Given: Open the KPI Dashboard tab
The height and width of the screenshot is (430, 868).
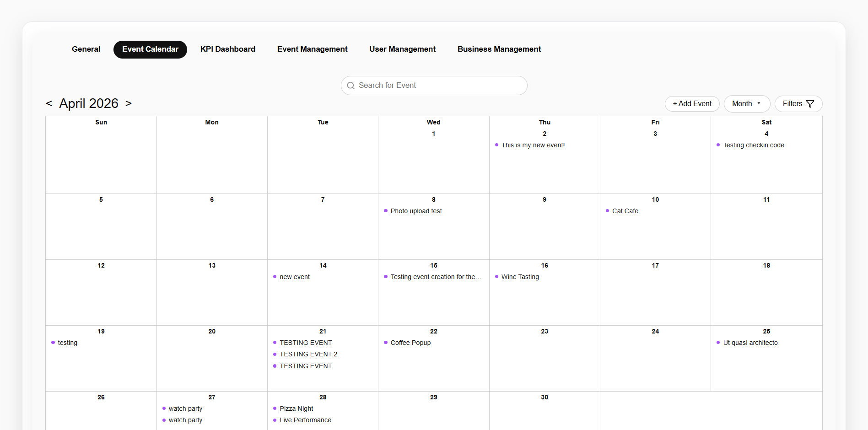Looking at the screenshot, I should click(228, 49).
